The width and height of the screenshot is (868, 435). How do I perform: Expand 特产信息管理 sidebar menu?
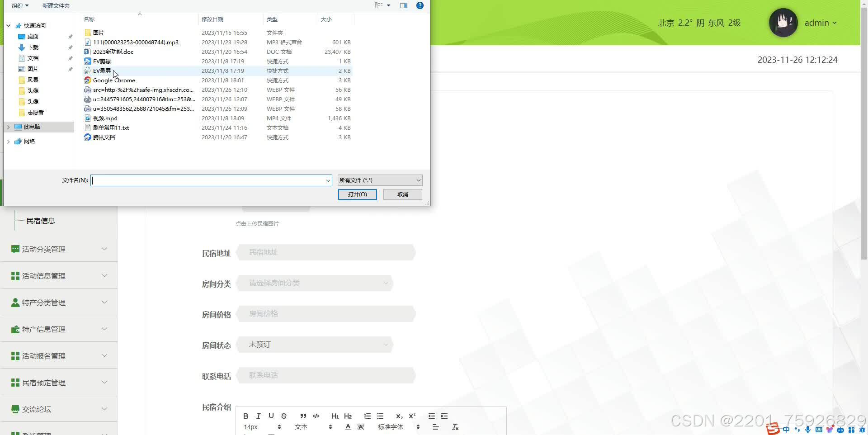coord(59,329)
